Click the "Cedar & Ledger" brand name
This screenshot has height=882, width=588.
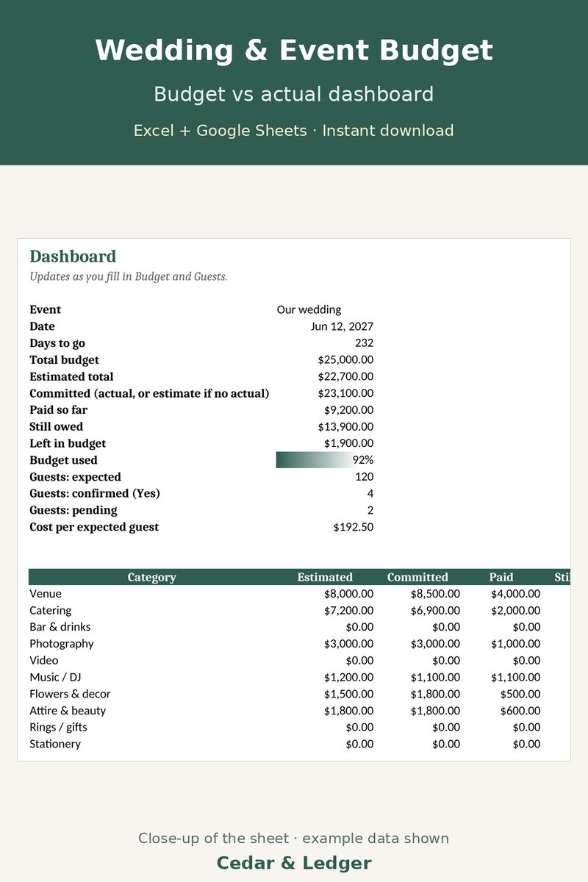pyautogui.click(x=294, y=863)
